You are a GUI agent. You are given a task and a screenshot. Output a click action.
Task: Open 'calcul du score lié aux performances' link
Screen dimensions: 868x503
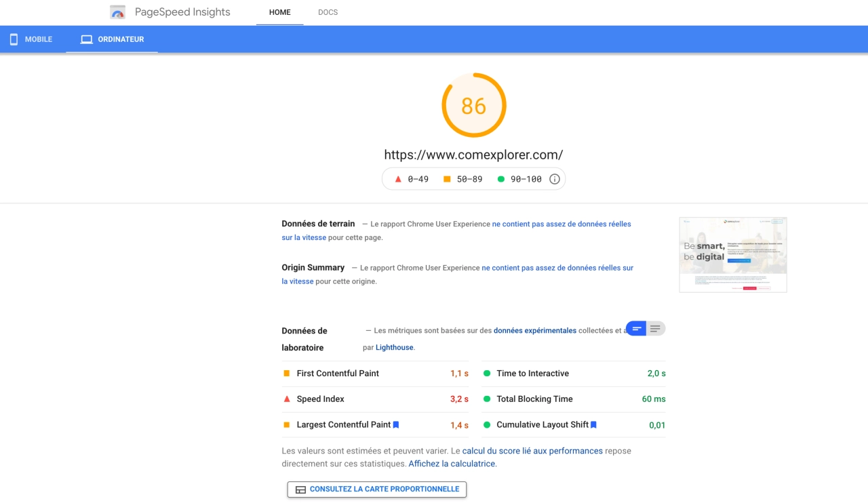(532, 451)
